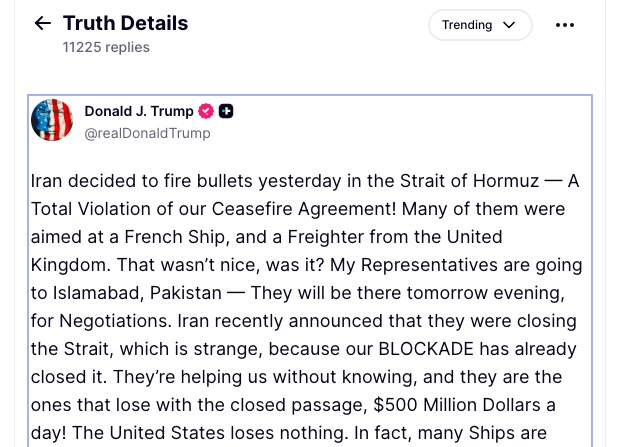The height and width of the screenshot is (447, 617).
Task: Click the Truth Details page heading
Action: 125,23
